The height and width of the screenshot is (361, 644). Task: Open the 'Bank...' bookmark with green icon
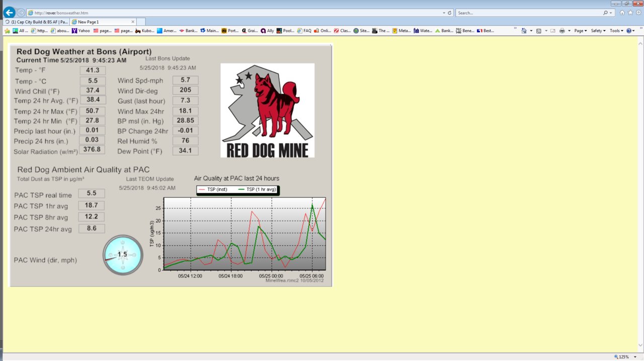coord(444,31)
